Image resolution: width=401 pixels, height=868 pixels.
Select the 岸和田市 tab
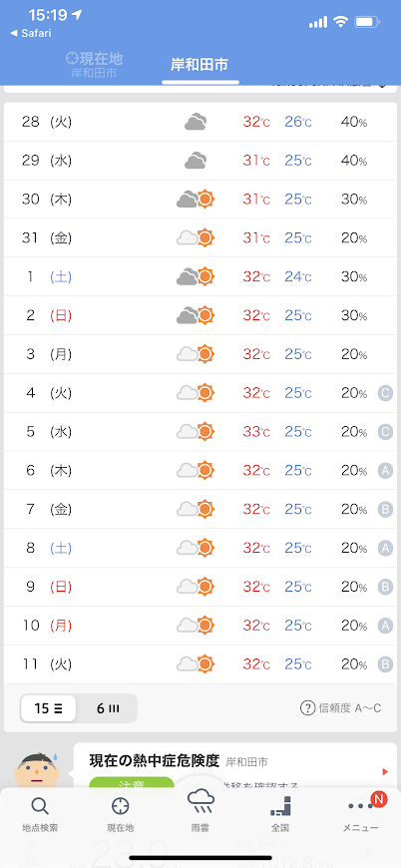point(200,65)
